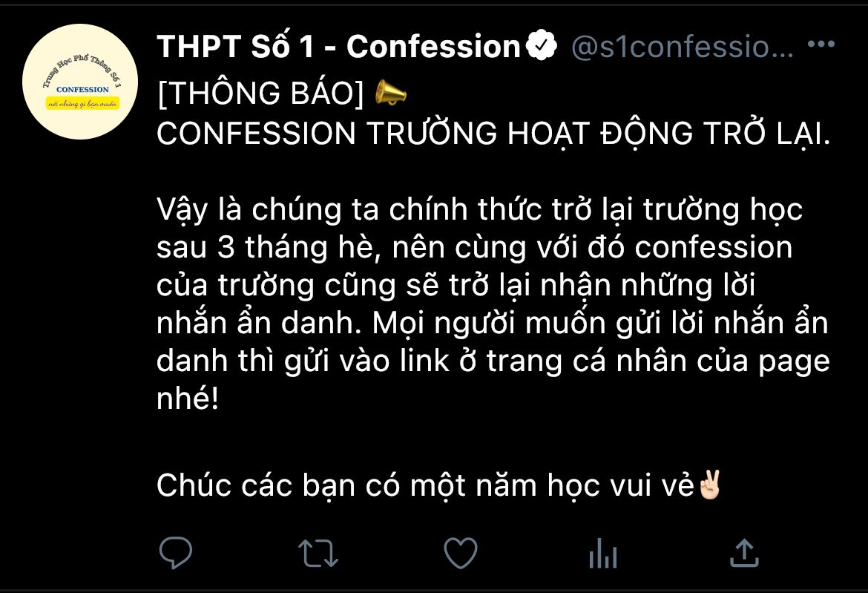
Task: Click headline CONFESSION TRƯỜNG HOẠT ĐỘNG TRỞ LẠI
Action: coord(494,134)
